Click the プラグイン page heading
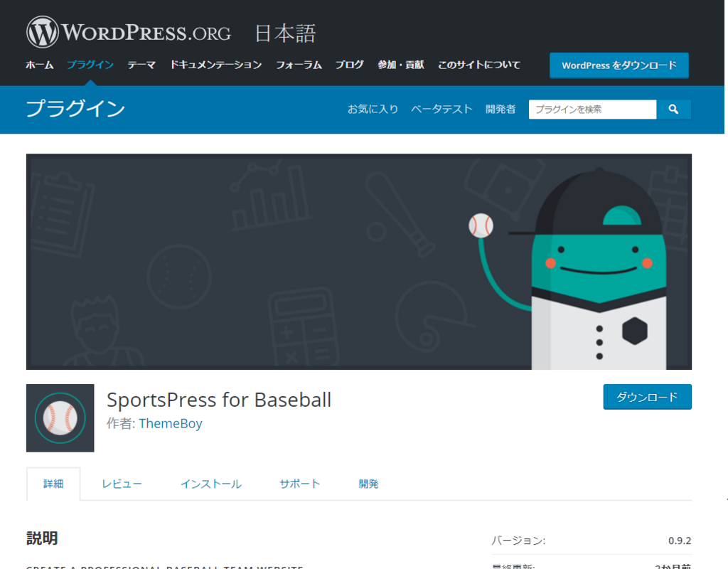Screen dimensions: 728x569 [x=75, y=109]
